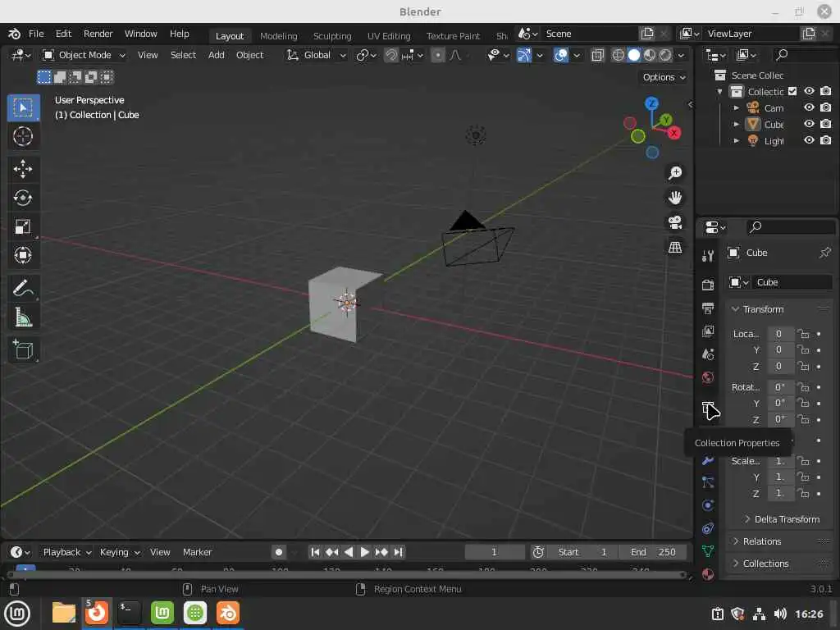Image resolution: width=840 pixels, height=630 pixels.
Task: Open Object Data properties triangle icon
Action: pyautogui.click(x=708, y=551)
